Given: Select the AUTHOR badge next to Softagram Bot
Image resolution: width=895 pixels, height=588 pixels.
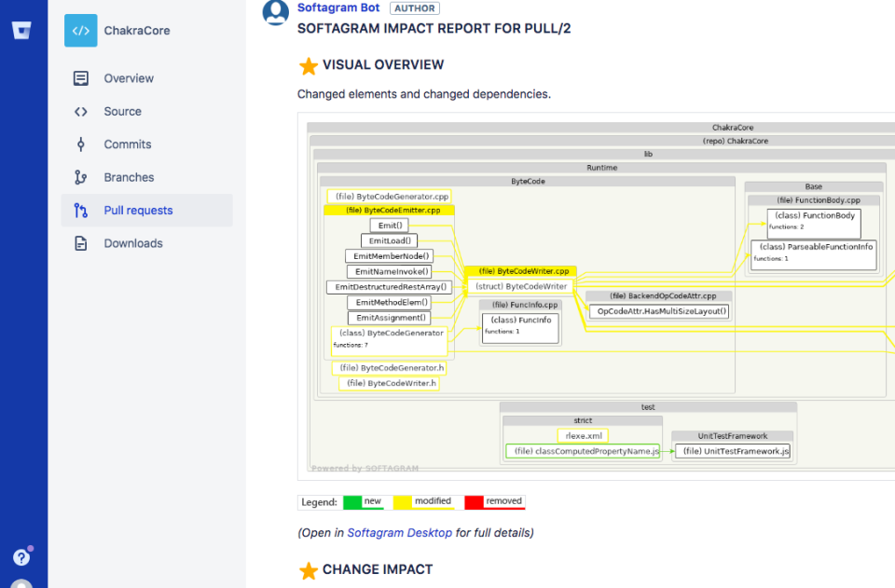Looking at the screenshot, I should click(414, 7).
